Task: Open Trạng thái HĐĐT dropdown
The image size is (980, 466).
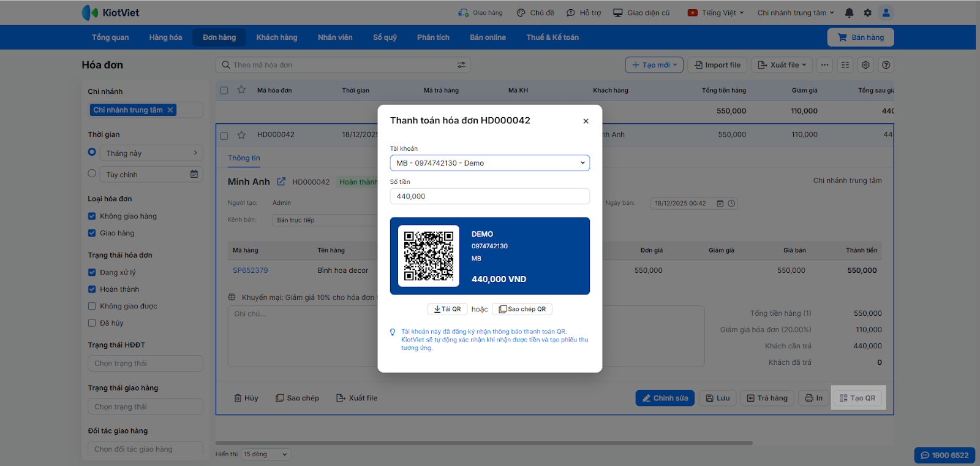Action: tap(145, 364)
